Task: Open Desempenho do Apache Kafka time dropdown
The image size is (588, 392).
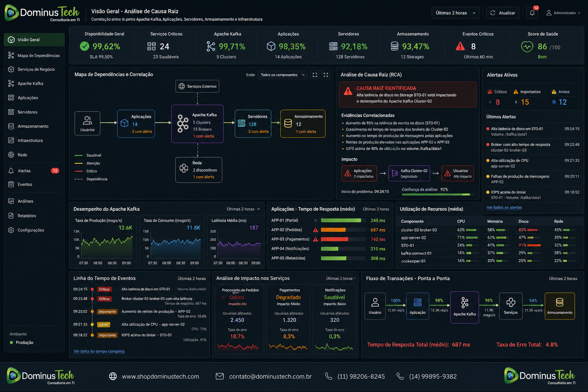Action: [243, 209]
